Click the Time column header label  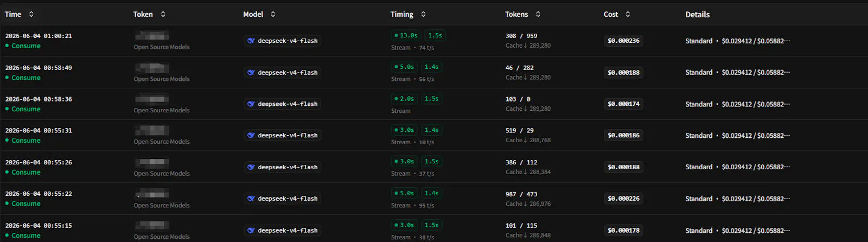(13, 14)
